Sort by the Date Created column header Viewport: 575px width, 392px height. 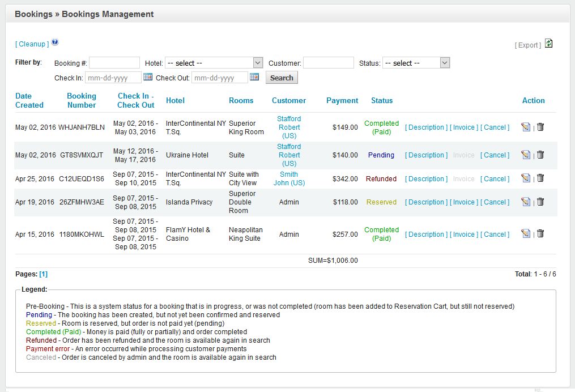pyautogui.click(x=29, y=100)
